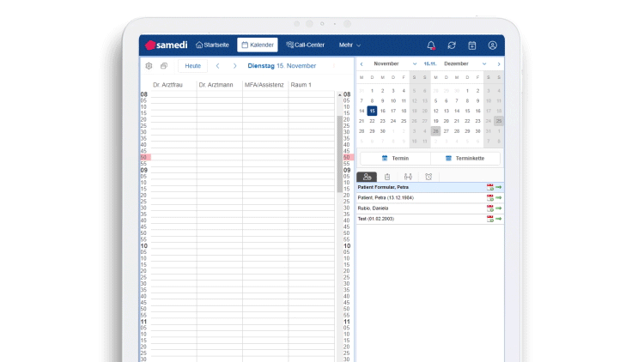Viewport: 644px width, 362px height.
Task: Go to next month in mini calendar
Action: 499,64
